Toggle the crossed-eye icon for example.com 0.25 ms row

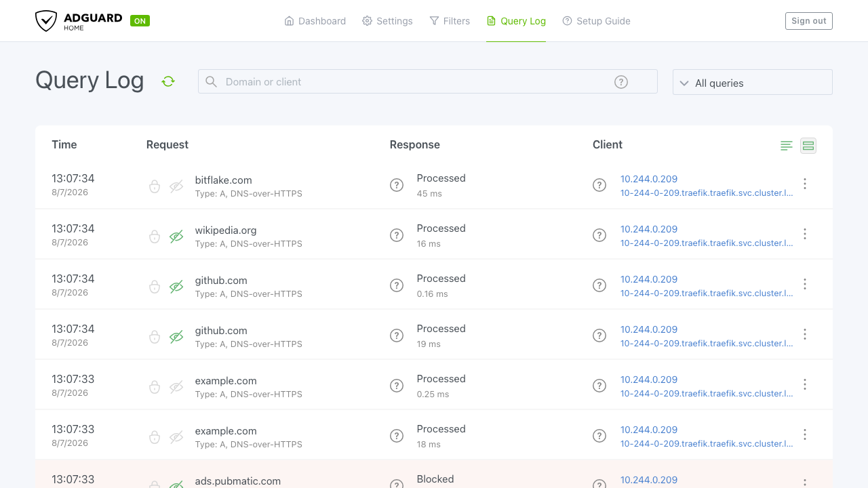click(176, 387)
